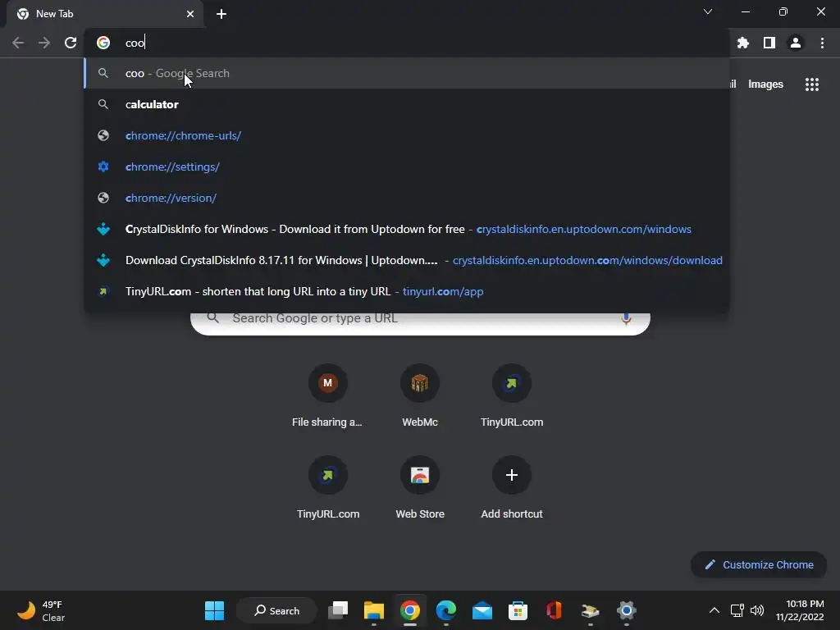
Task: Reload the page with the refresh icon
Action: point(71,43)
